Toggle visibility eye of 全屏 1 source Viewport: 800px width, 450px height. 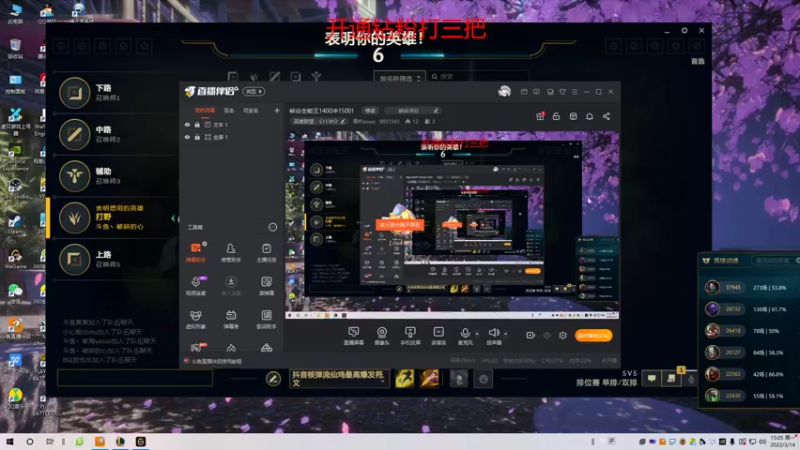[187, 137]
